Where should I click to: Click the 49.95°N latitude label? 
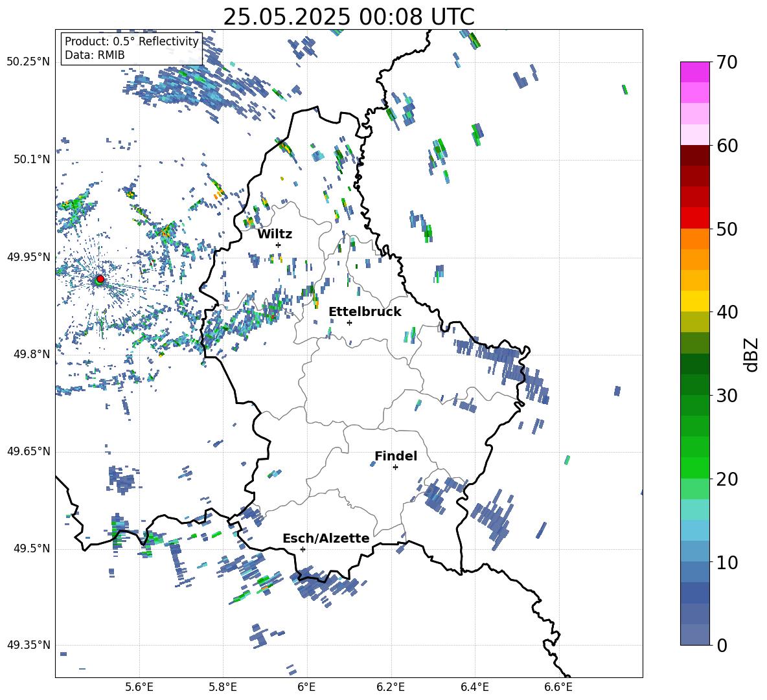[x=29, y=257]
